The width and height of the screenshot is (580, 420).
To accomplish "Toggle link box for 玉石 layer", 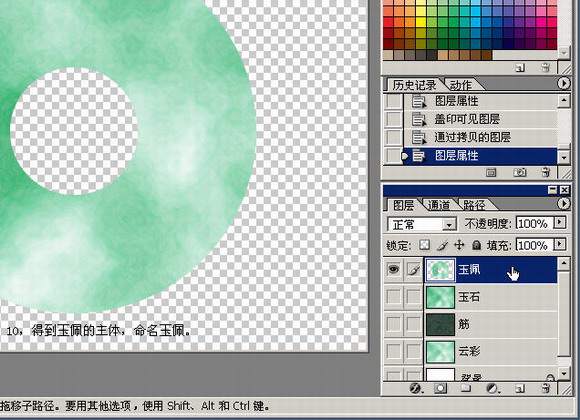I will (413, 297).
